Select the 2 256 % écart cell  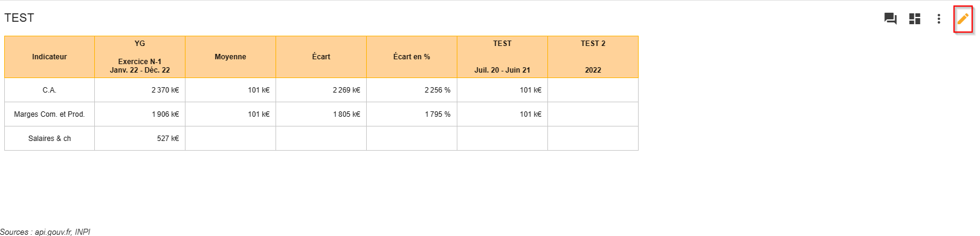click(412, 90)
